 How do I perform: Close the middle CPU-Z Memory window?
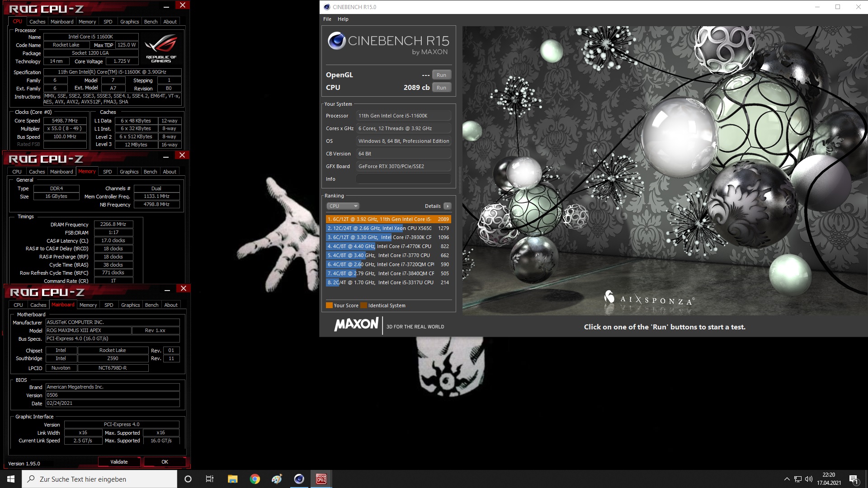[182, 155]
